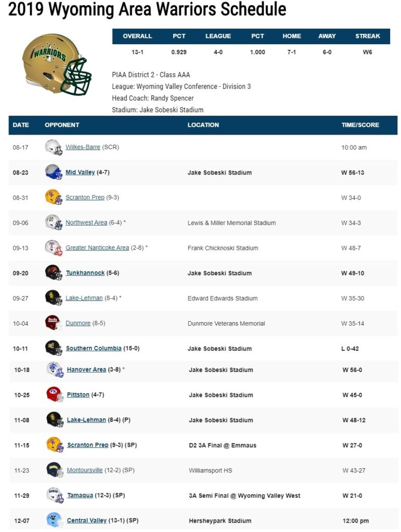Click the Pittston red helmet icon
The image size is (401, 532).
pyautogui.click(x=55, y=395)
